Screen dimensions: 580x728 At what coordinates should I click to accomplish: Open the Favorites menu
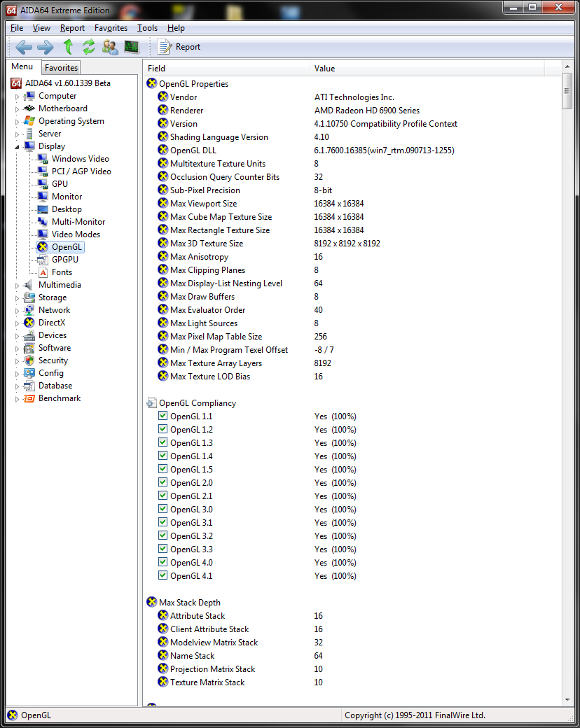coord(111,28)
